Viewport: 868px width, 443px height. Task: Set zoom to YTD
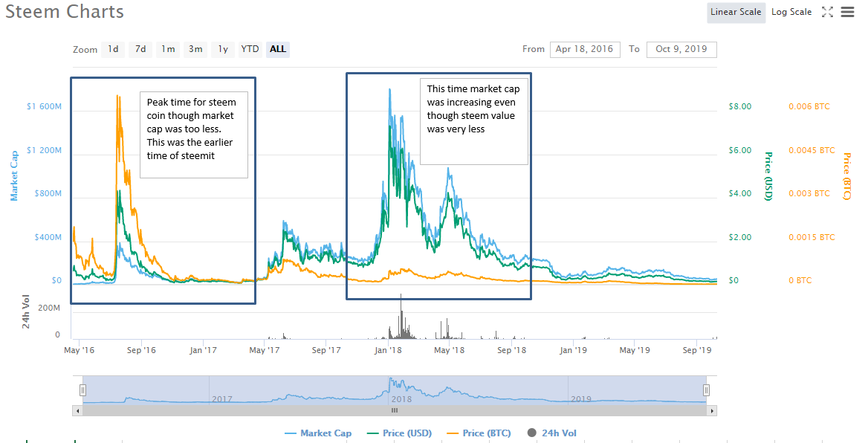pyautogui.click(x=250, y=49)
